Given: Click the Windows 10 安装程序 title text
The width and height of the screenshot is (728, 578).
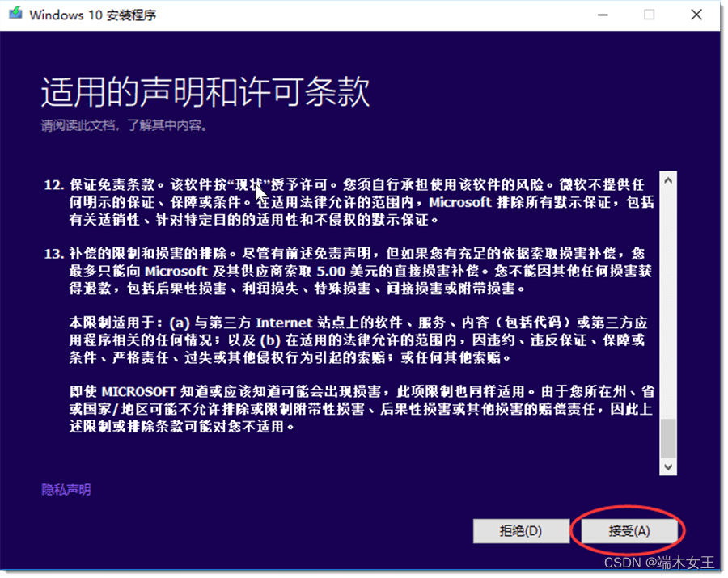Looking at the screenshot, I should tap(93, 15).
